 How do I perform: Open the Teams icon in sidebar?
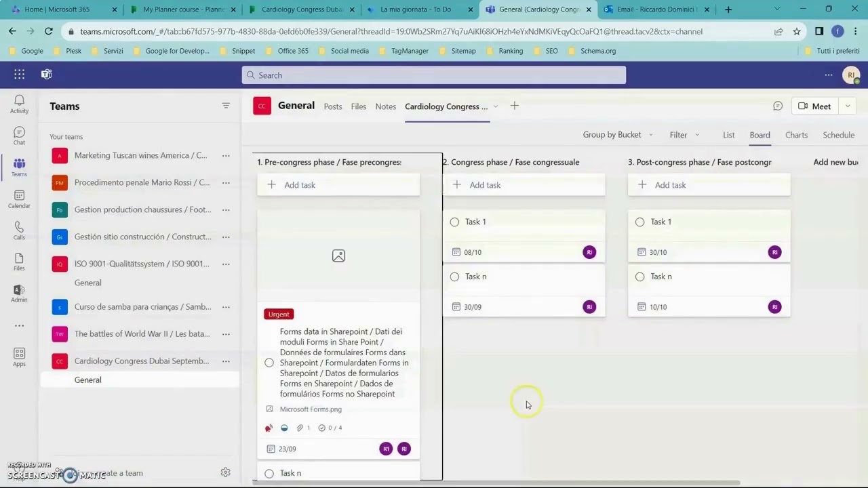[19, 167]
